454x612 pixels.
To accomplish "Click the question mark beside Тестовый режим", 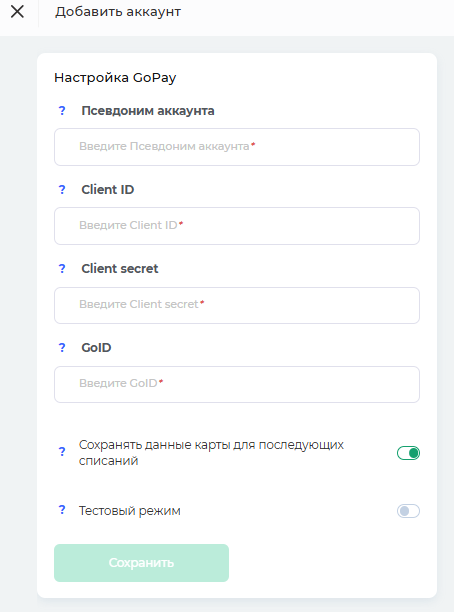I will [62, 510].
